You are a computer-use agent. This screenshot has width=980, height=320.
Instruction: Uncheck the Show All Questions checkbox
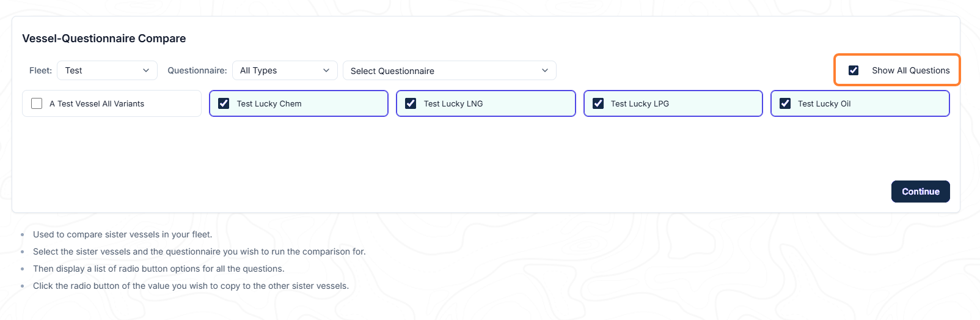coord(854,70)
